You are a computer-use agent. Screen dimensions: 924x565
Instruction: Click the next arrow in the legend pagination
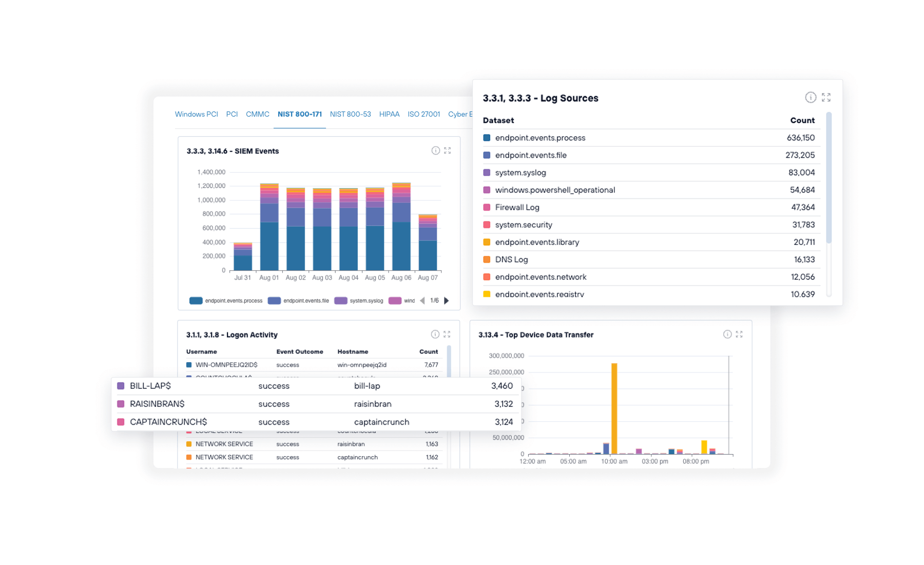point(446,300)
